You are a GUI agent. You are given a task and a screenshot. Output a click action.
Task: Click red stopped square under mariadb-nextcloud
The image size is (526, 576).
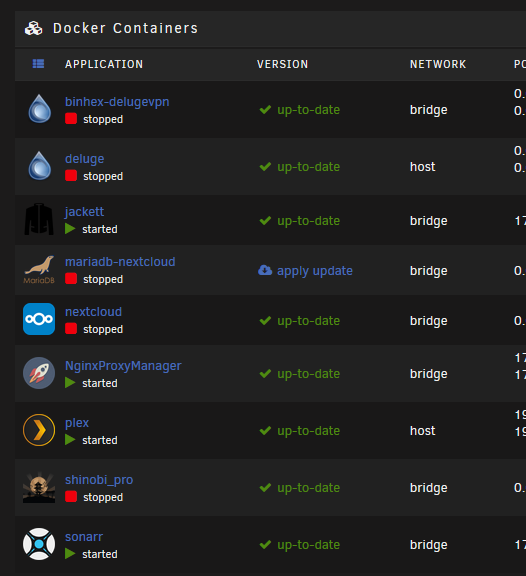point(71,278)
